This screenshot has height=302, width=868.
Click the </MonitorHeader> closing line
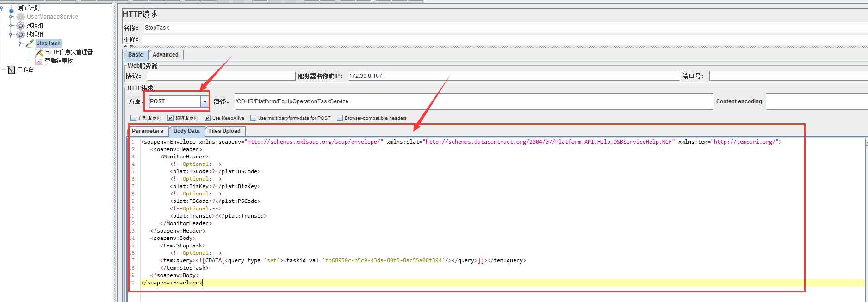pos(186,223)
